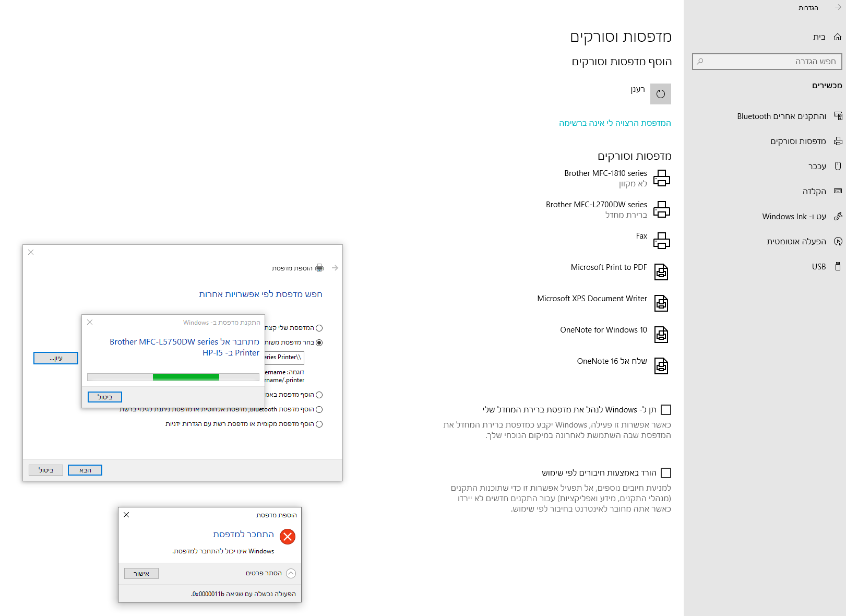The height and width of the screenshot is (616, 846).
Task: Click the pen and Windows Ink icon
Action: tap(838, 216)
